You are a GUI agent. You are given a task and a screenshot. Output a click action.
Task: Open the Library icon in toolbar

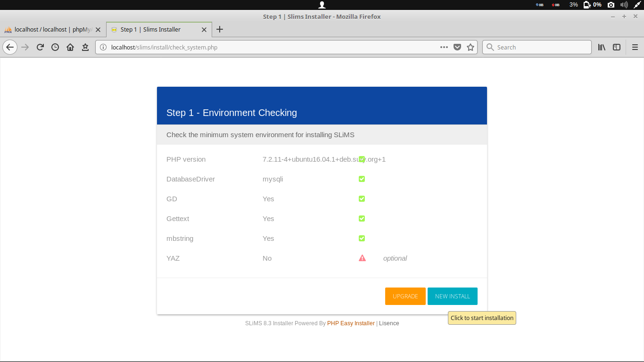point(602,47)
